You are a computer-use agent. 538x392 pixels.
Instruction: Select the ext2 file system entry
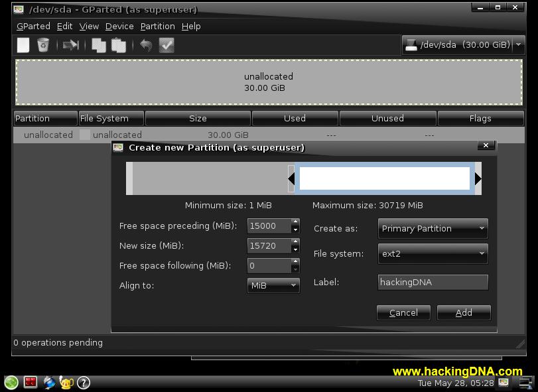click(x=432, y=253)
